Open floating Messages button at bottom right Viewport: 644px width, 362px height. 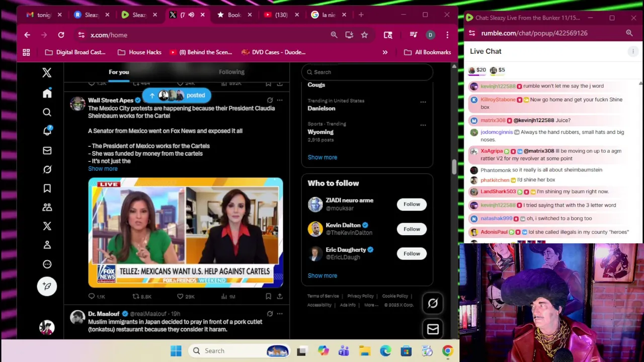433,329
